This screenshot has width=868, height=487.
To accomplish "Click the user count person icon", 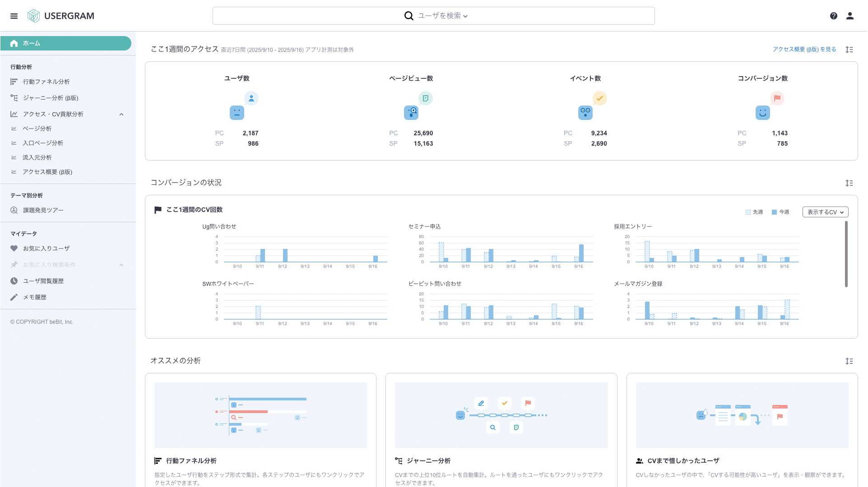I will tap(251, 98).
